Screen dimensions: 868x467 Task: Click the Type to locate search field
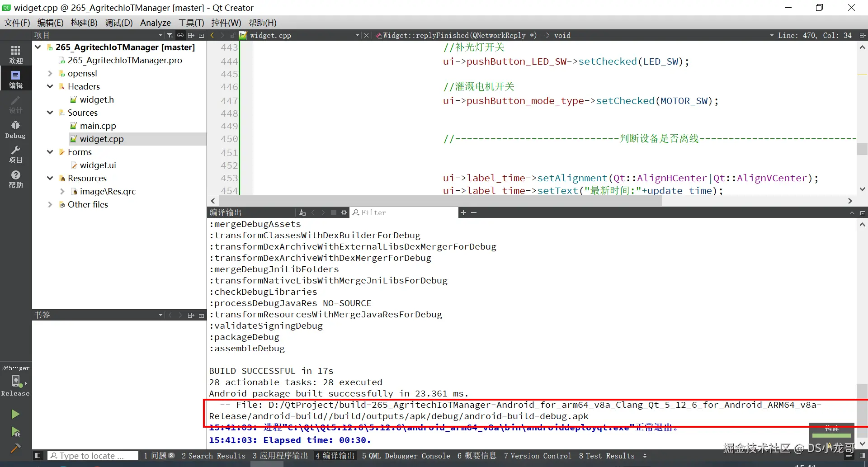[93, 456]
